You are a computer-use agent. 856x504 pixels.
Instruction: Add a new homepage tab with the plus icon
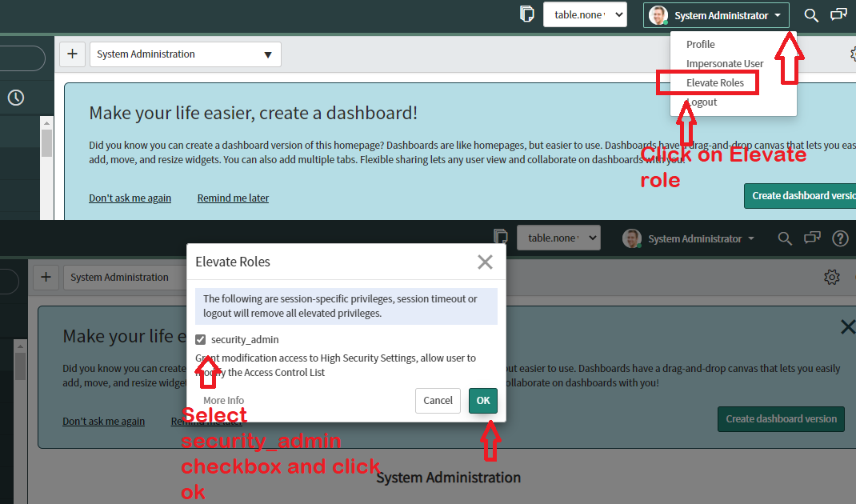tap(72, 54)
